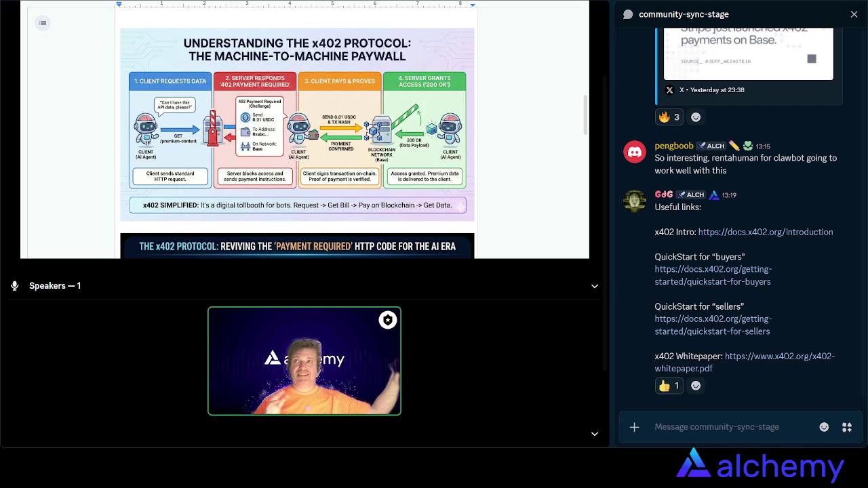
Task: Toggle the fire reaction with count 3
Action: click(x=669, y=117)
